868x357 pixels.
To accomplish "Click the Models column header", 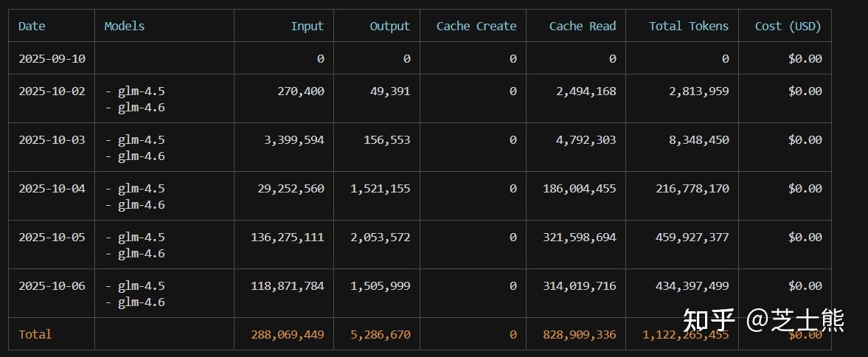I will 124,26.
